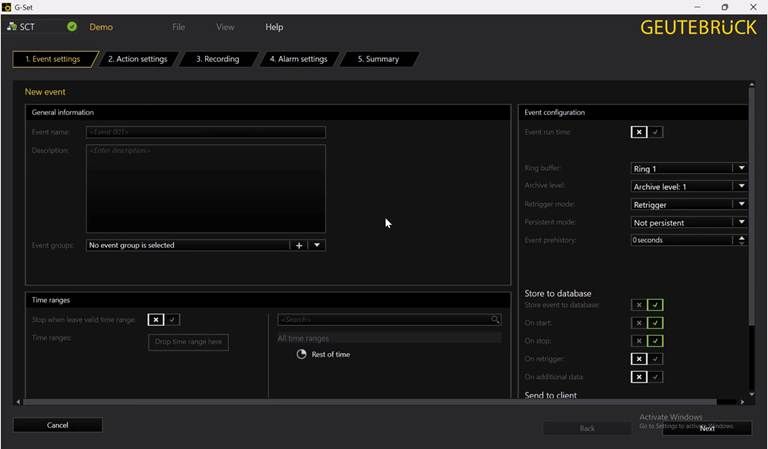Click the scroll down arrow
768x449 pixels.
[x=752, y=394]
